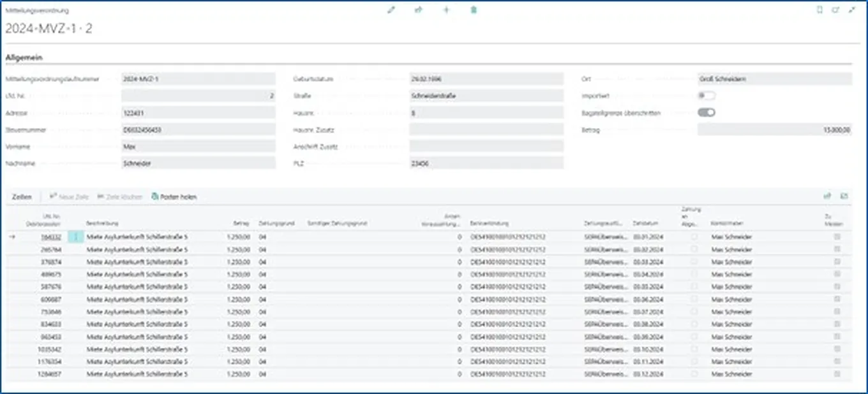Toggle Bagatellgrenze überschritten switch
This screenshot has width=868, height=394.
click(706, 113)
